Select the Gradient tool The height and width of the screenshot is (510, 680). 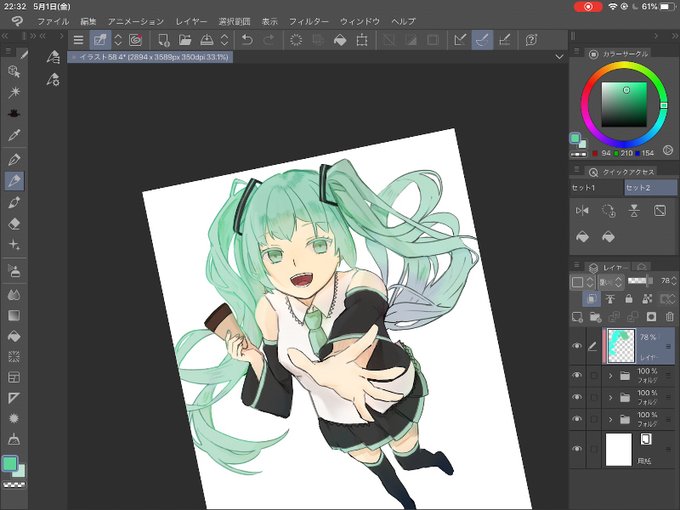point(14,315)
